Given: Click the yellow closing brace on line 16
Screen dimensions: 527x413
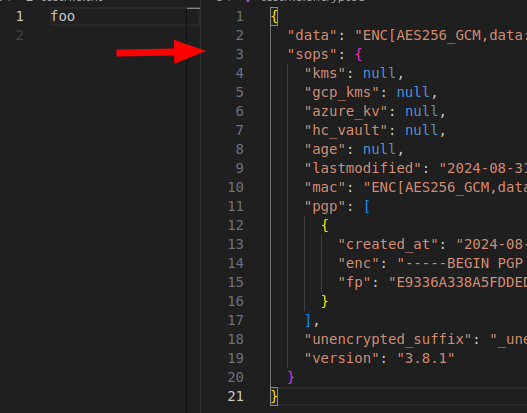Looking at the screenshot, I should pos(325,301).
